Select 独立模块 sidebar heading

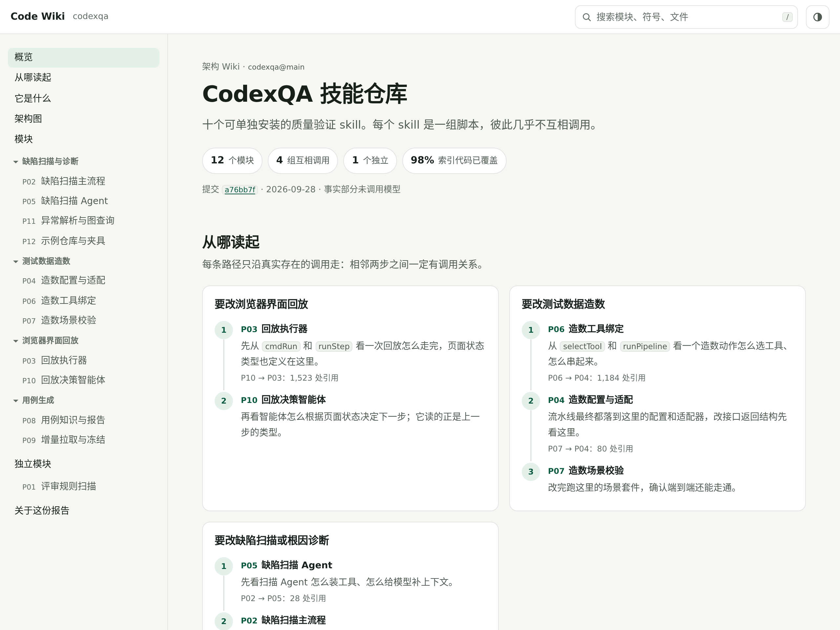click(33, 464)
